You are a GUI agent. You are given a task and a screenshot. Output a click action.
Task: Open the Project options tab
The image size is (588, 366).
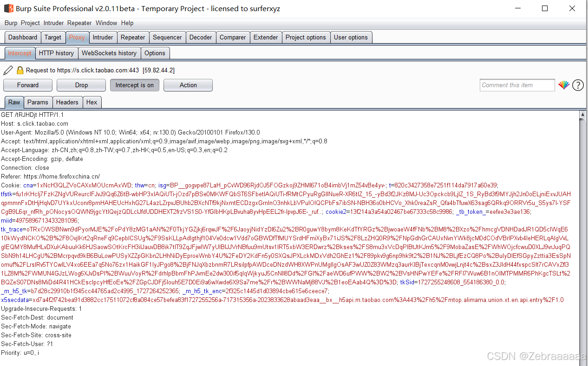[306, 37]
